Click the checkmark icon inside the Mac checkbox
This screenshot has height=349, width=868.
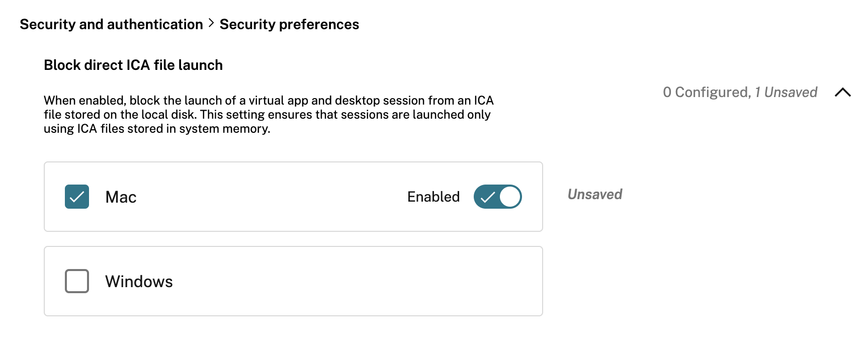pyautogui.click(x=76, y=197)
